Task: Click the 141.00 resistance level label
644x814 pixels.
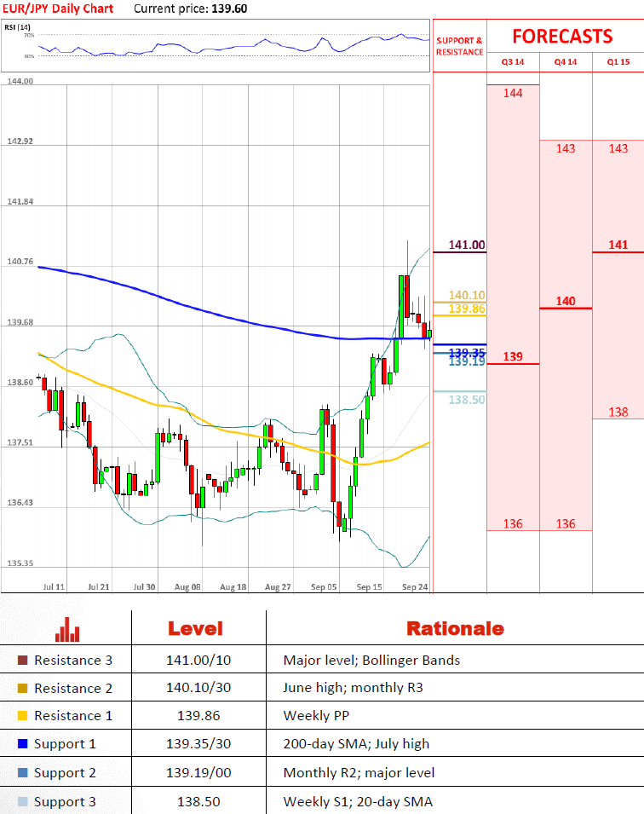Action: tap(467, 245)
